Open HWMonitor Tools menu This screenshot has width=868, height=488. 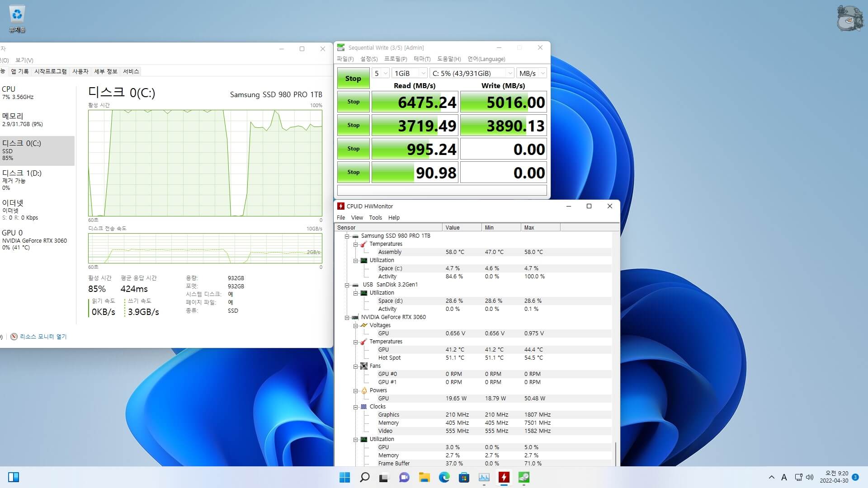[x=375, y=217]
